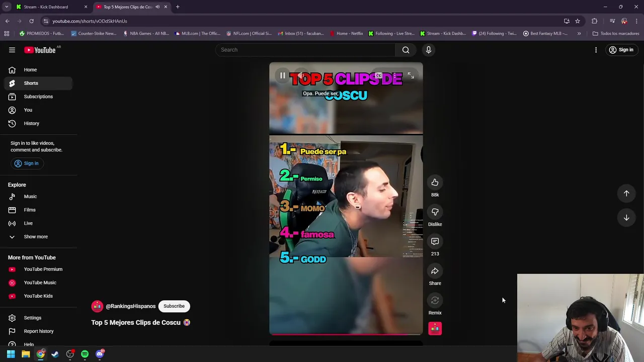Click the sidebar Sign in button
This screenshot has height=362, width=644.
(27, 163)
